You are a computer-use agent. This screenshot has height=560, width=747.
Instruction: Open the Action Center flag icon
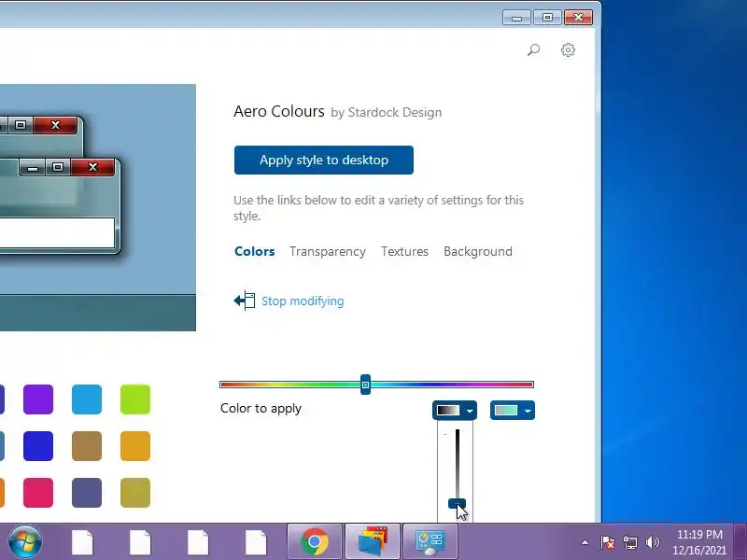click(x=608, y=542)
